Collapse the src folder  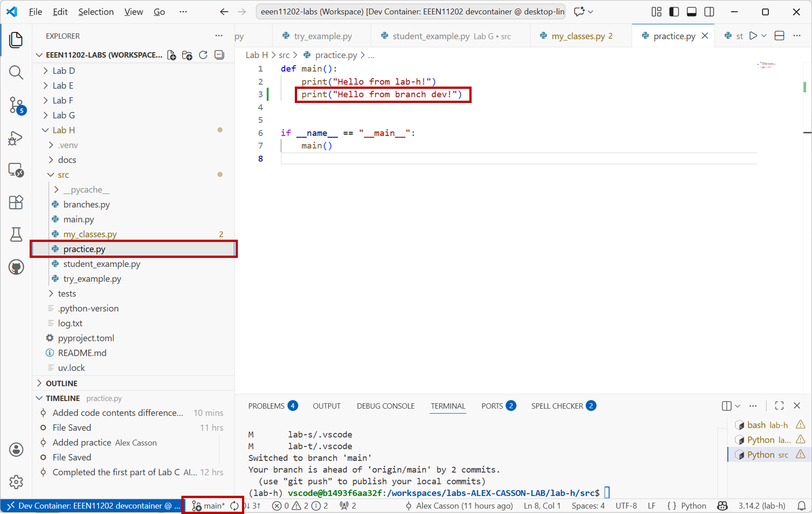[x=63, y=175]
